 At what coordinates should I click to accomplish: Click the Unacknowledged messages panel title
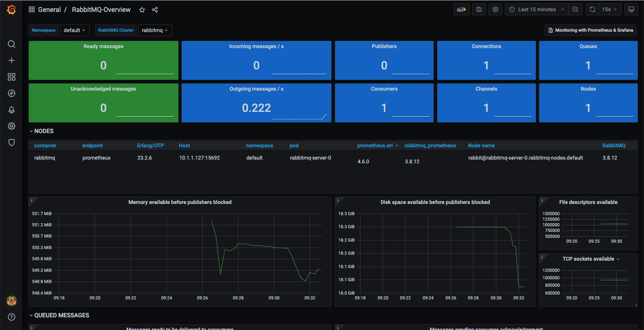pyautogui.click(x=103, y=89)
